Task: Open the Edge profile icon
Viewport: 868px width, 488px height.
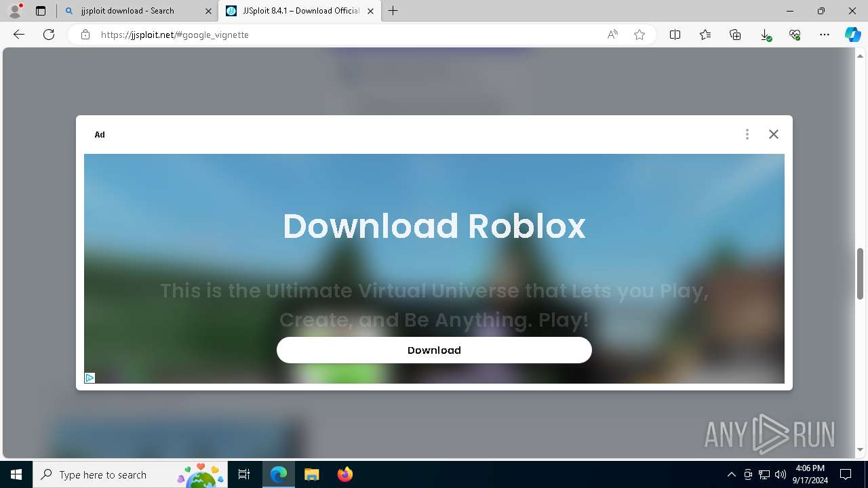Action: 15,10
